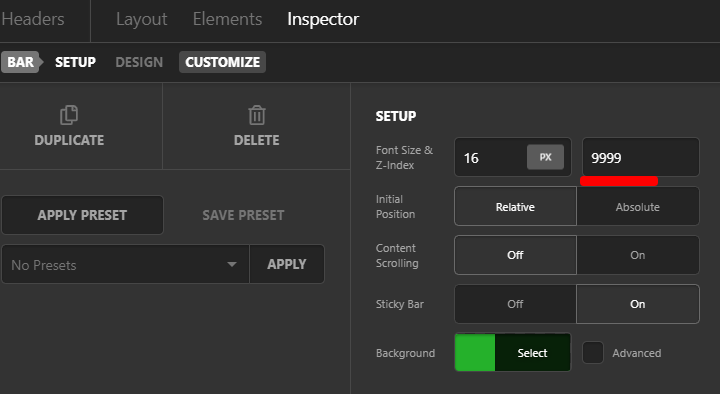This screenshot has width=720, height=394.
Task: Set Initial Position to Relative
Action: [x=515, y=207]
